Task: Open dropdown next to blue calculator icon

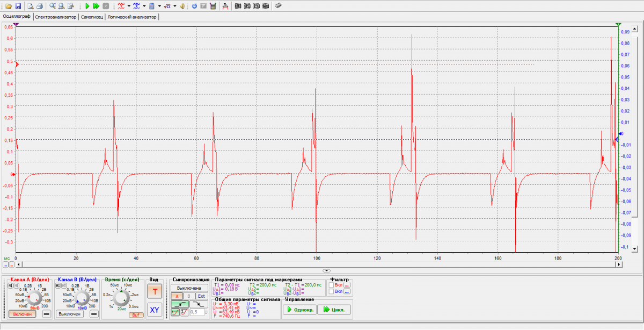Action: pyautogui.click(x=159, y=6)
